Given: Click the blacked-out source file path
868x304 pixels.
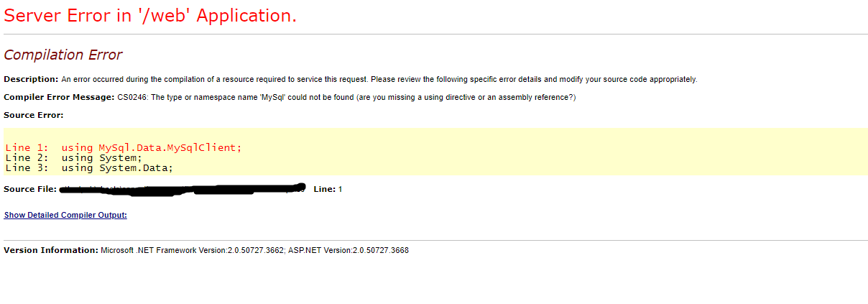Looking at the screenshot, I should click(x=183, y=190).
